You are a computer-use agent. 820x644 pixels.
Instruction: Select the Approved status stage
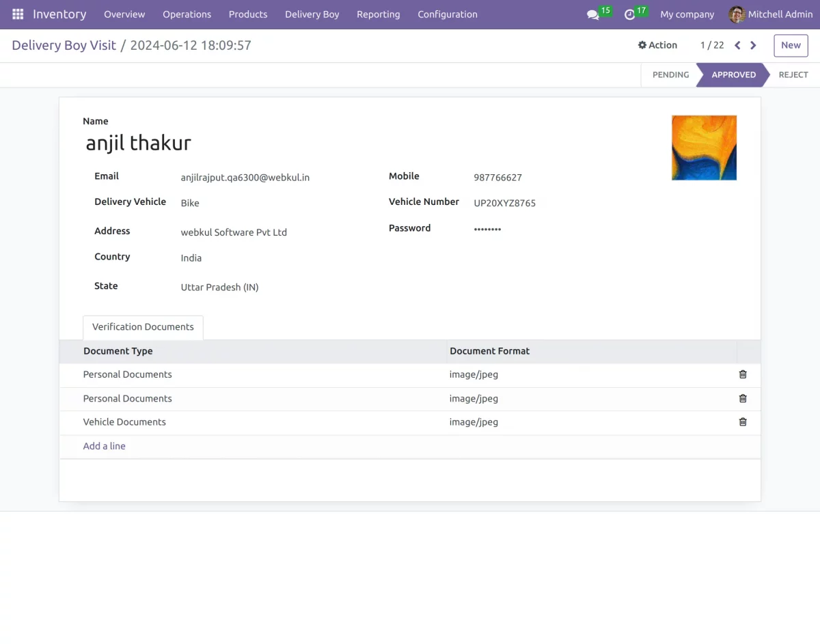click(733, 75)
